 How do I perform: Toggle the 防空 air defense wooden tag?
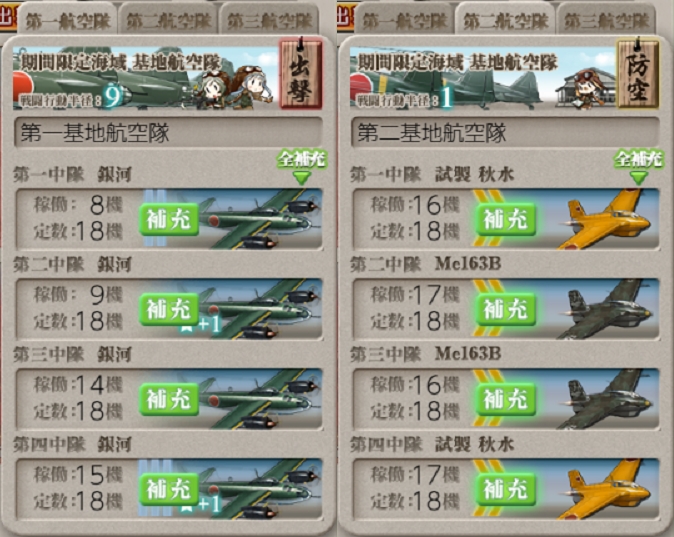click(x=637, y=73)
